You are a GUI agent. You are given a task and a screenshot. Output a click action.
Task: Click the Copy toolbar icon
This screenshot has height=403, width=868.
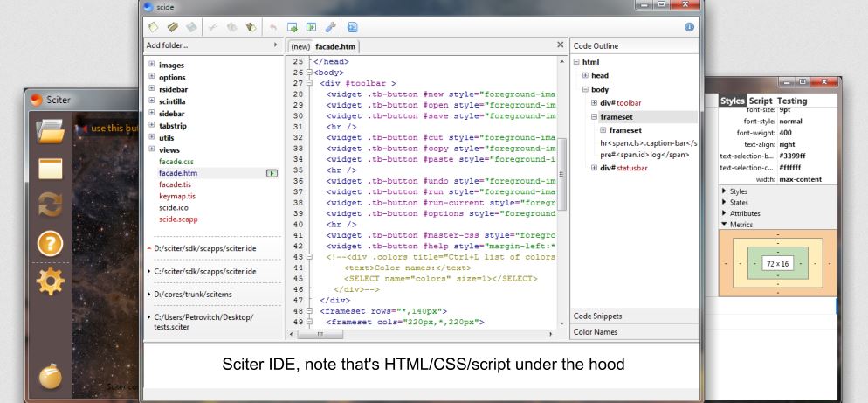pos(232,26)
